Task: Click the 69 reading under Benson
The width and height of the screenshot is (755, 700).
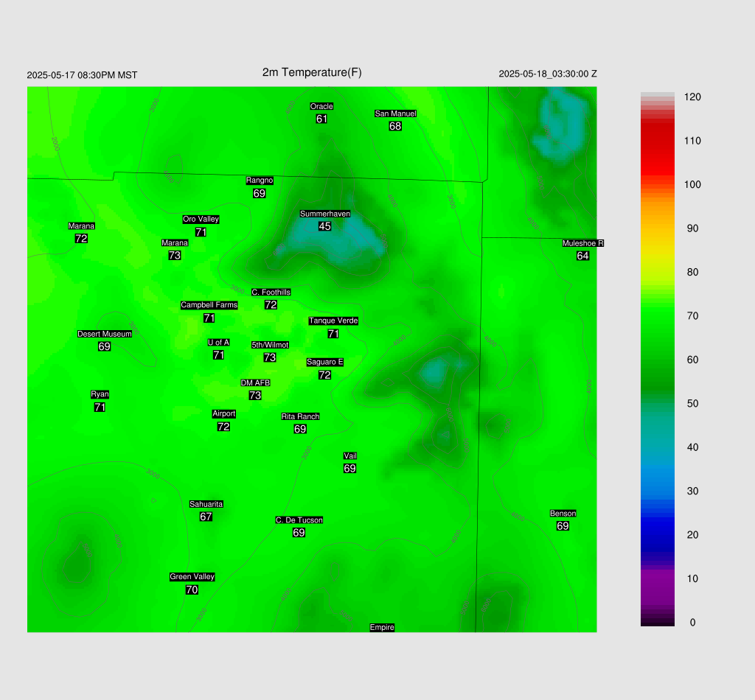Action: pyautogui.click(x=563, y=526)
